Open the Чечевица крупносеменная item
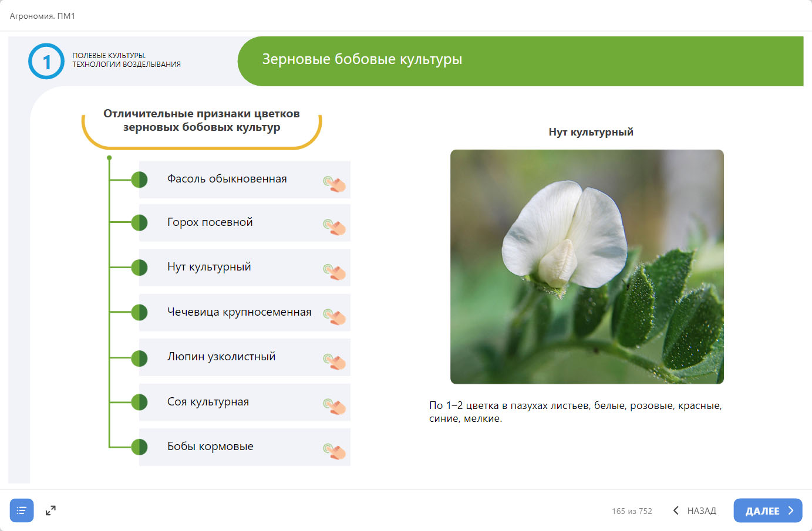This screenshot has height=531, width=812. pos(239,312)
